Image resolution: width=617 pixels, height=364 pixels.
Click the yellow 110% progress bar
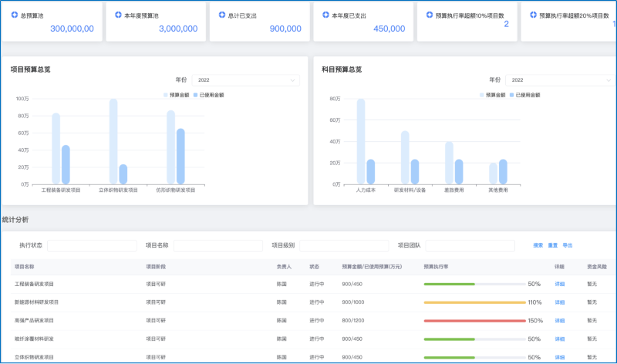click(474, 302)
